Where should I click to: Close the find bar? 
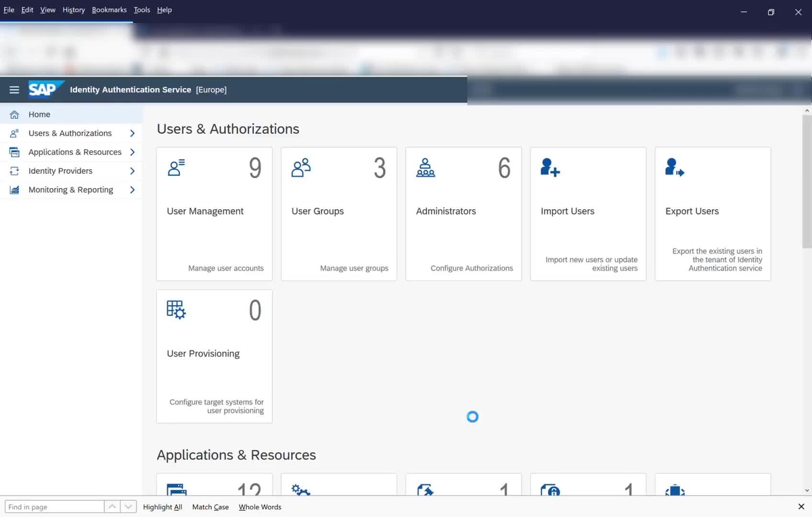(x=801, y=507)
